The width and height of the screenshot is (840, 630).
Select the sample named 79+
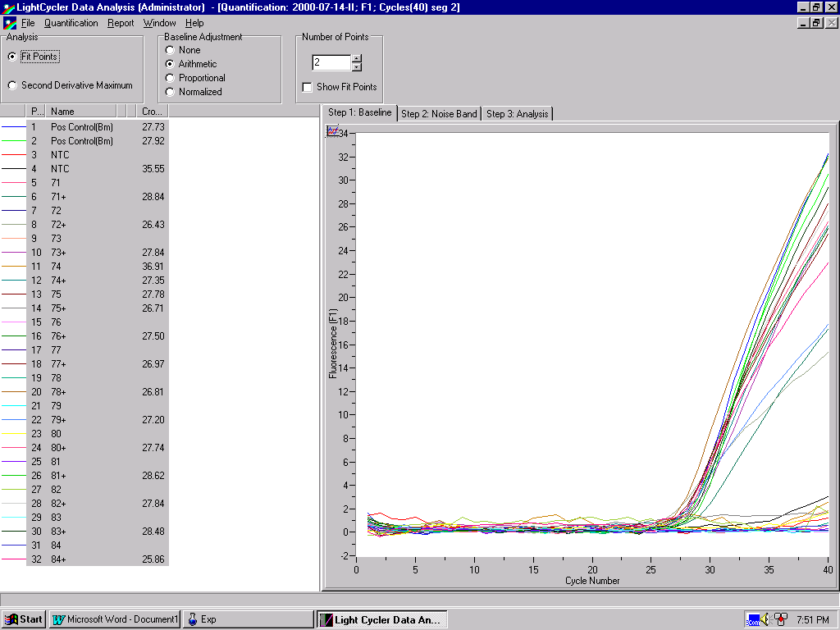98,419
